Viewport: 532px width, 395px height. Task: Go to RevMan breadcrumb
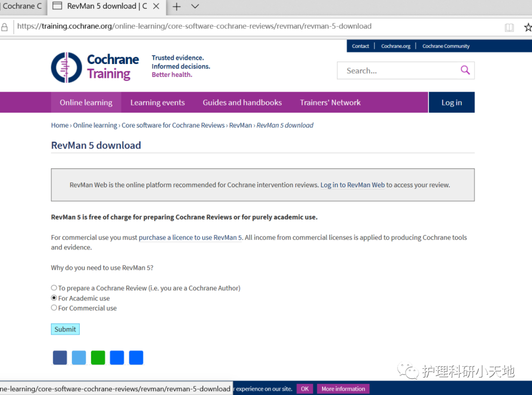[240, 125]
